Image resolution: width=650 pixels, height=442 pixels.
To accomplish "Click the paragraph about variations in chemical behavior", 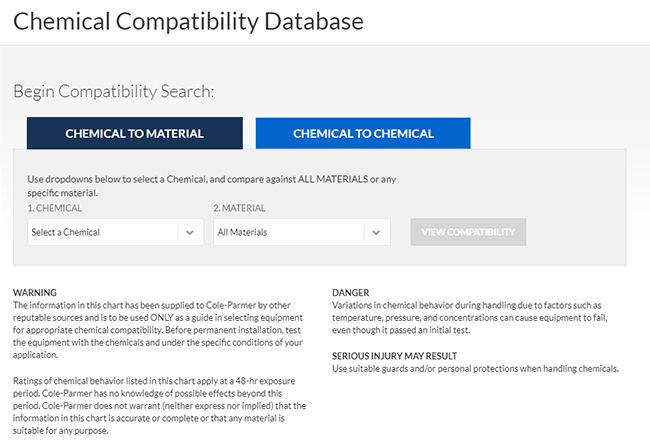I will coord(474,317).
